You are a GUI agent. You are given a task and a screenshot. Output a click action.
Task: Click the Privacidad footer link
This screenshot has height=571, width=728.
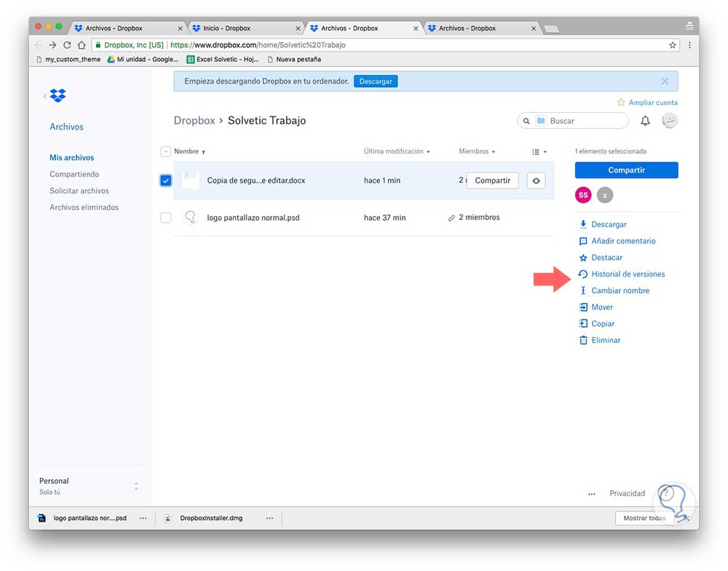click(627, 493)
